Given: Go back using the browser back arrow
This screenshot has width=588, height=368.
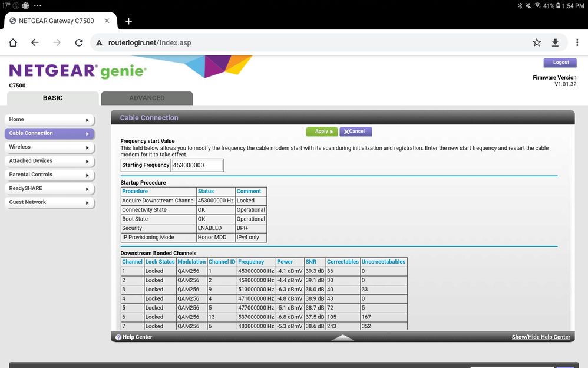Looking at the screenshot, I should pyautogui.click(x=35, y=42).
